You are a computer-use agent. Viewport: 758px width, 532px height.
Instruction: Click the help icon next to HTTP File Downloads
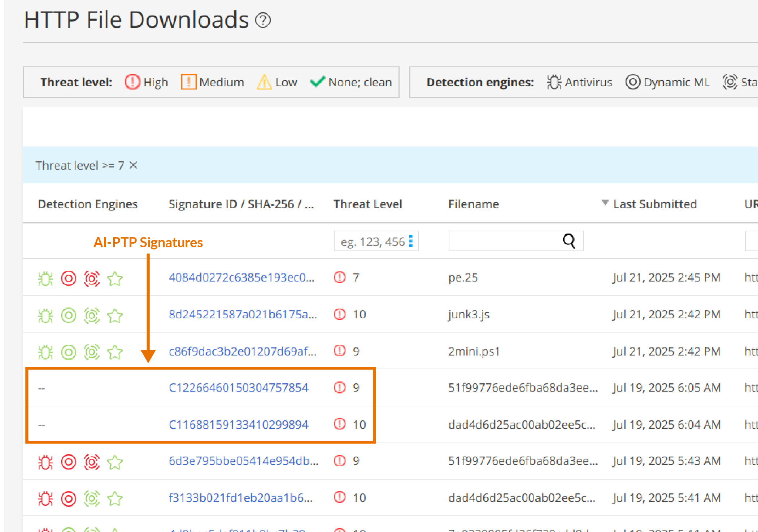pyautogui.click(x=263, y=20)
